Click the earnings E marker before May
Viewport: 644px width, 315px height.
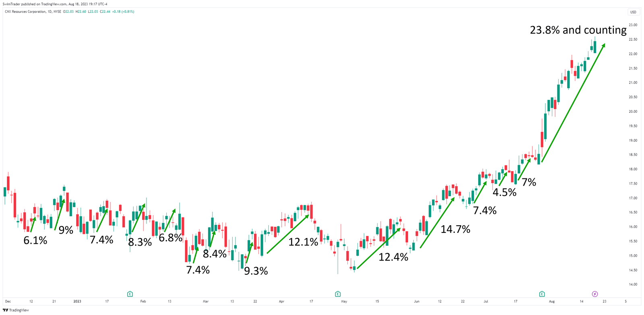coord(338,294)
